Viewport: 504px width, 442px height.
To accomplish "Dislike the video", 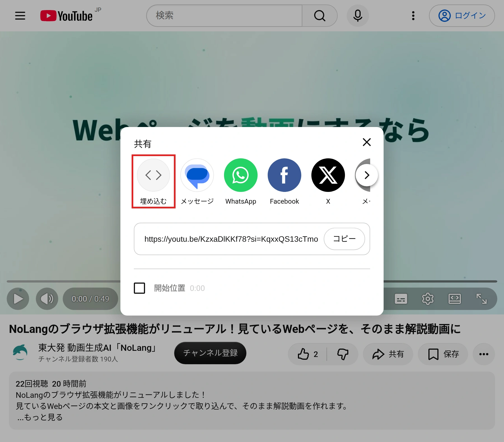I will click(x=343, y=354).
